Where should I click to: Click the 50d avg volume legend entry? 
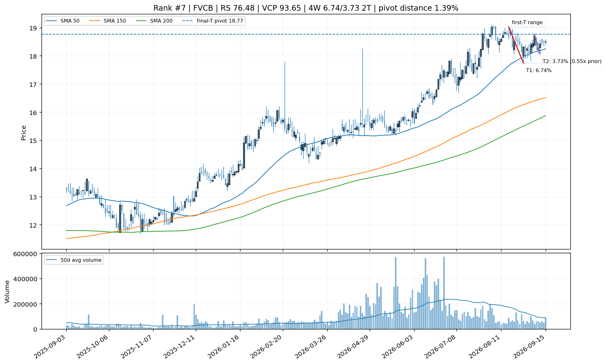74,260
